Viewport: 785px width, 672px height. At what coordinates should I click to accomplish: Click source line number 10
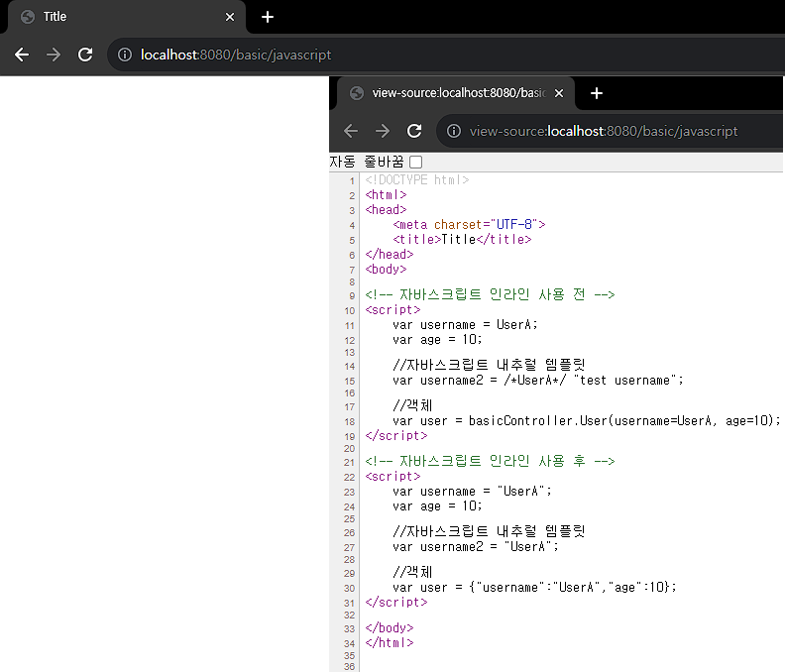click(350, 311)
